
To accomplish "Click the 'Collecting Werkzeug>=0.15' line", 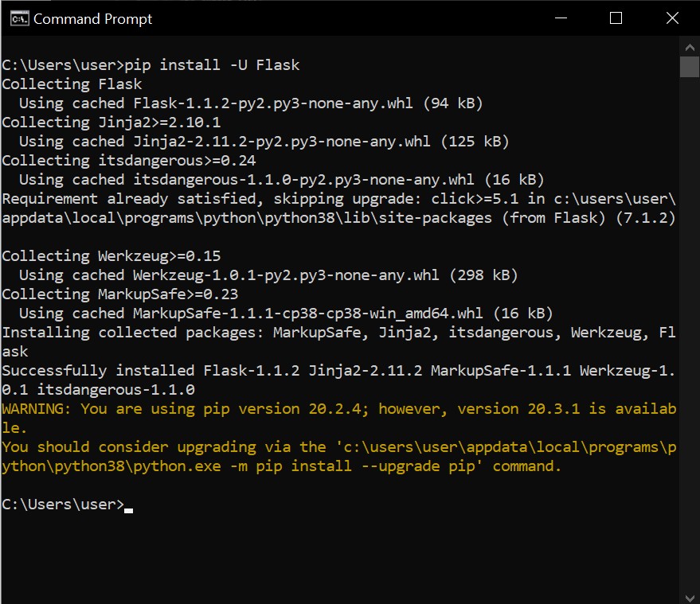I will (x=111, y=256).
